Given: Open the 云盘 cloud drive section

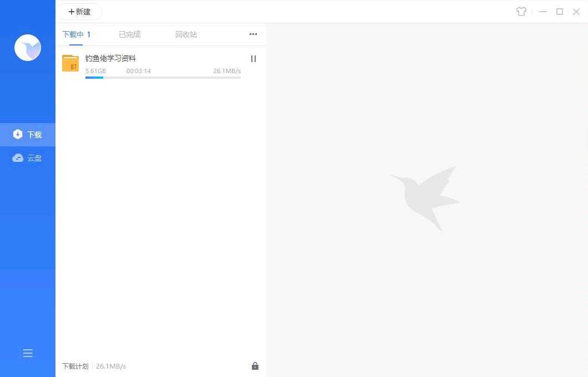Looking at the screenshot, I should pyautogui.click(x=28, y=158).
